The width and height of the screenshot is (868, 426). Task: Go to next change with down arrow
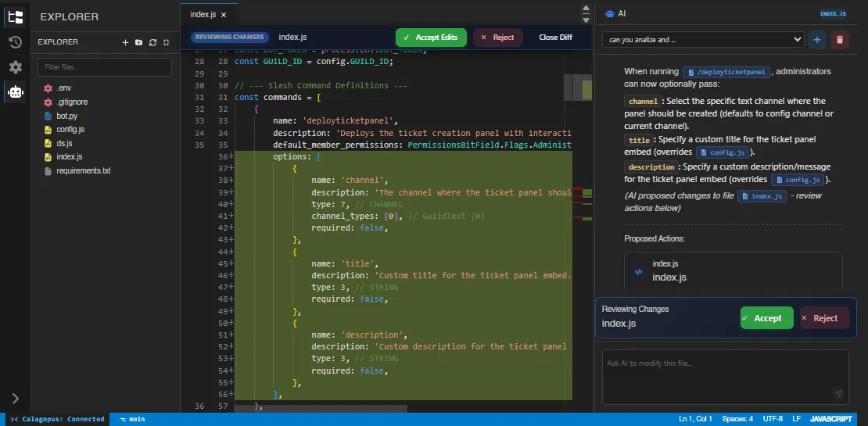click(586, 20)
